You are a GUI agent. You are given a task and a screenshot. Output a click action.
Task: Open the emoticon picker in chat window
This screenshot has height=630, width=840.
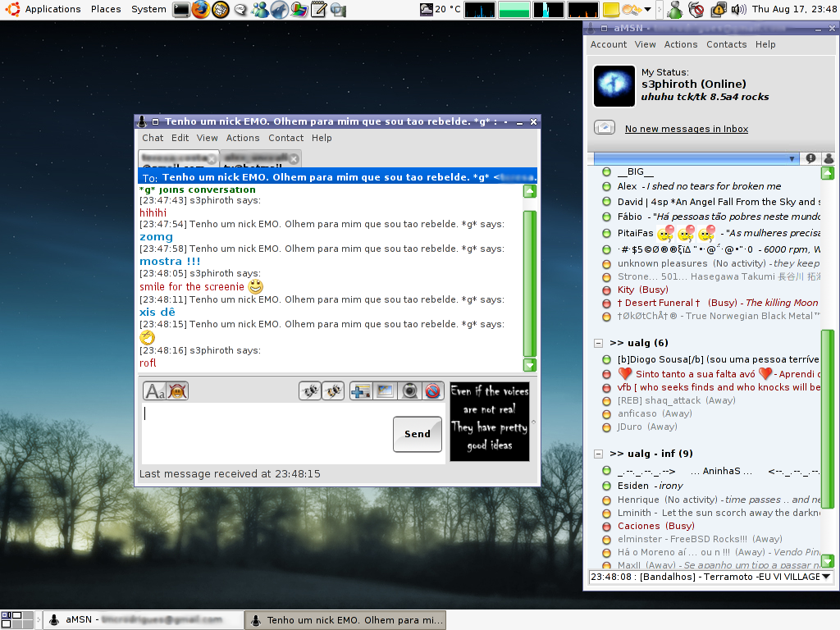coord(177,391)
